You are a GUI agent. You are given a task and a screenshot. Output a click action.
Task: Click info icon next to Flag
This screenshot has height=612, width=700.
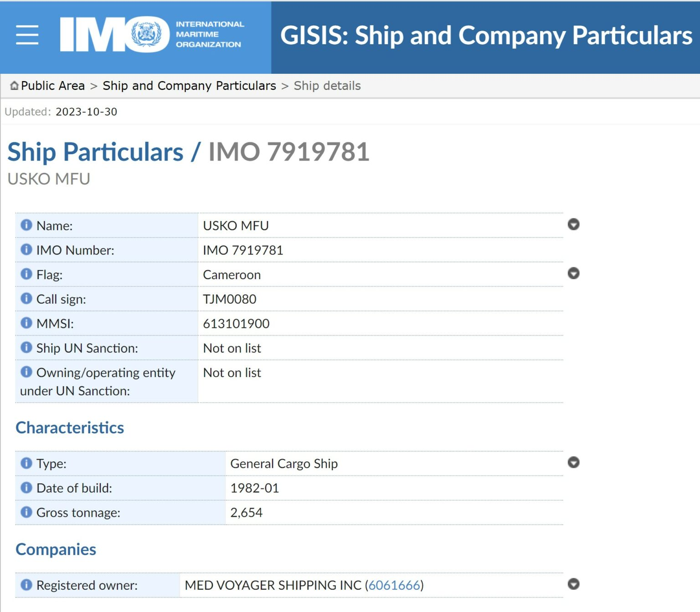click(x=26, y=274)
